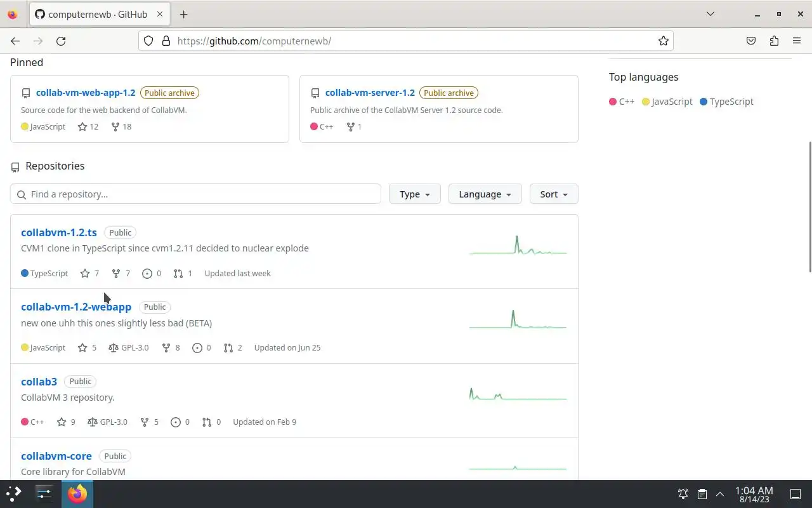Open the collab-vm-1.2-webapp repository
812x508 pixels.
pos(76,307)
